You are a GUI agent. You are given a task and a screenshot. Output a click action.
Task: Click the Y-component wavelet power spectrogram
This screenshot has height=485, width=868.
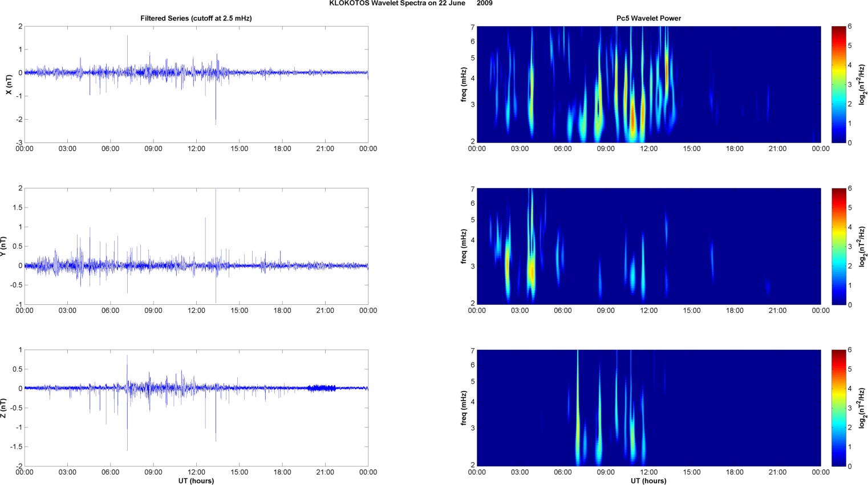click(x=648, y=246)
